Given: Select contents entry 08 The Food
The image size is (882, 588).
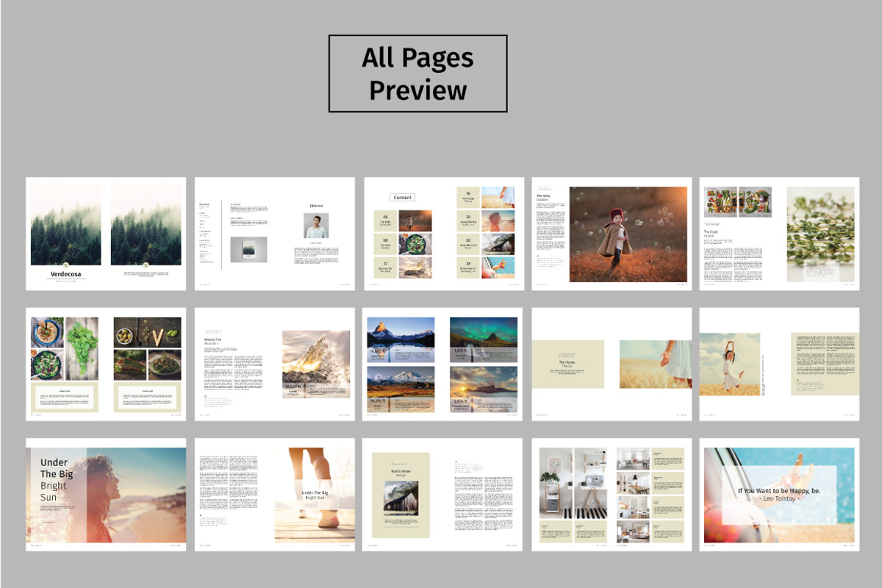Looking at the screenshot, I should (384, 243).
